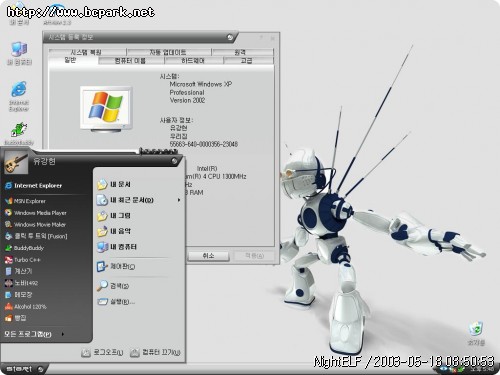Open the entry ending in 1492
500x375 pixels.
coord(21,283)
